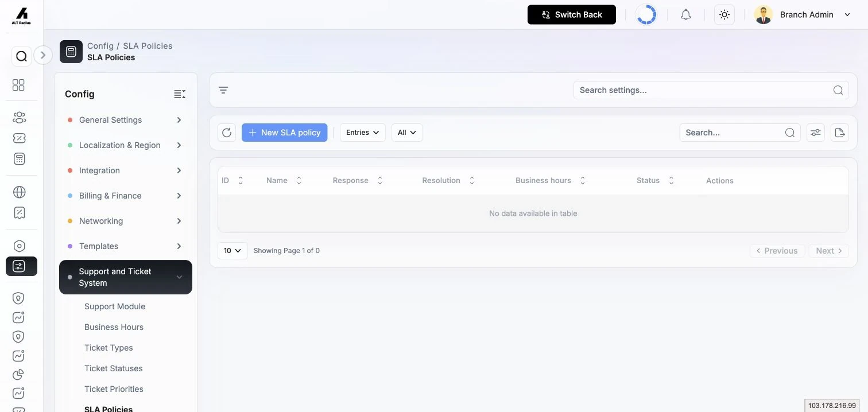The height and width of the screenshot is (412, 868).
Task: Open the globe icon in sidebar
Action: pyautogui.click(x=19, y=192)
